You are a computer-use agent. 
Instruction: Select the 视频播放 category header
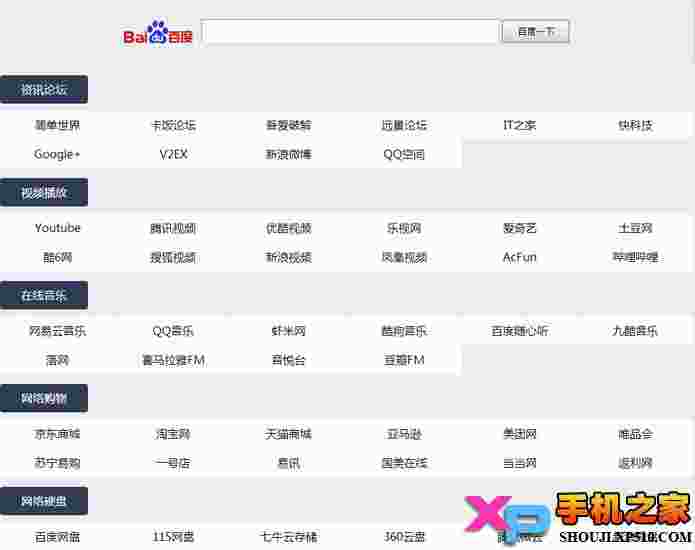click(43, 192)
